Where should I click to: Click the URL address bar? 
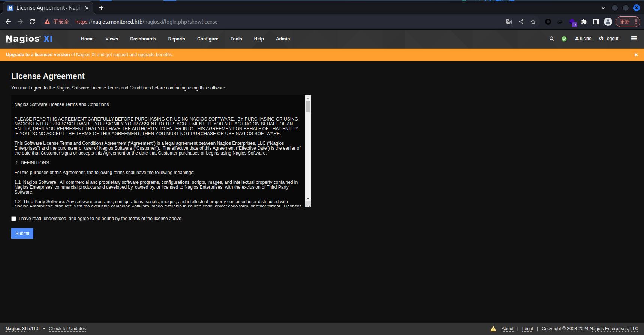[289, 22]
